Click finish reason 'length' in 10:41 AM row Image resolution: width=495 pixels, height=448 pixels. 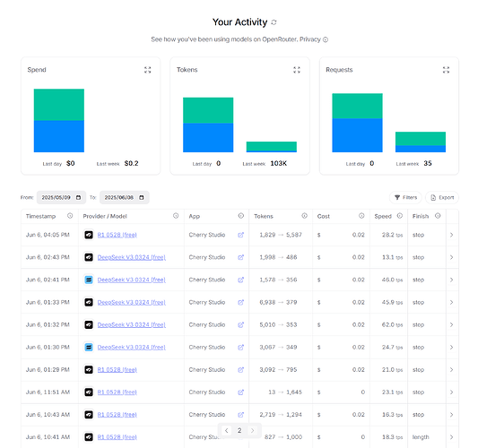click(421, 437)
